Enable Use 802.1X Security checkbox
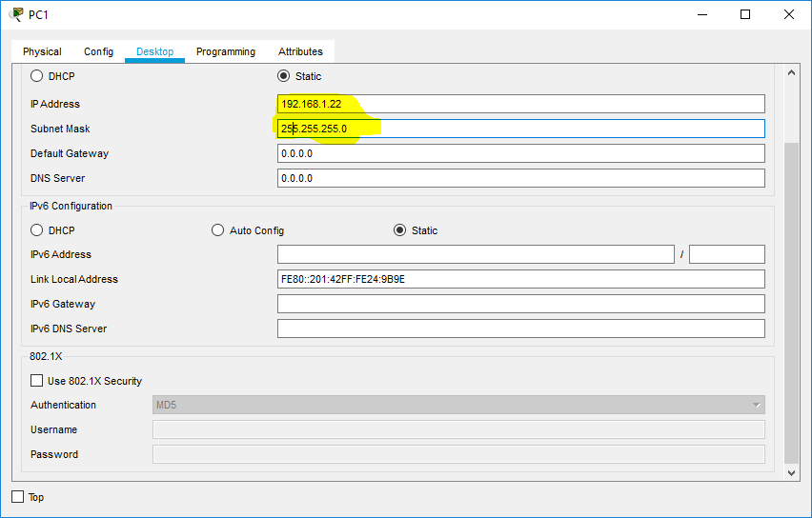 click(38, 381)
